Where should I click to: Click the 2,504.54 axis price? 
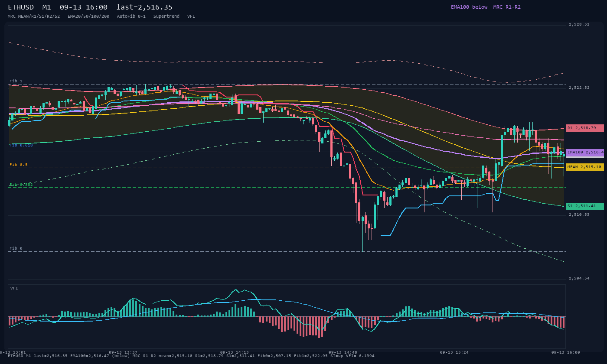pos(579,278)
